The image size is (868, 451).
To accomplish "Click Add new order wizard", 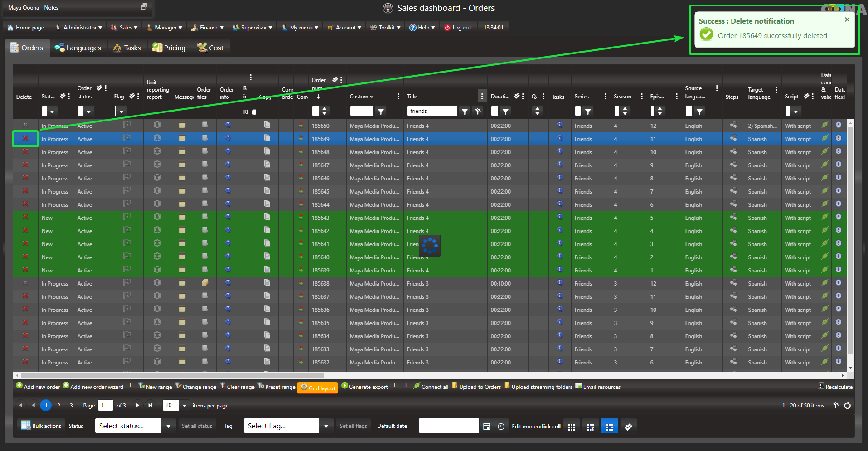I will pos(93,387).
